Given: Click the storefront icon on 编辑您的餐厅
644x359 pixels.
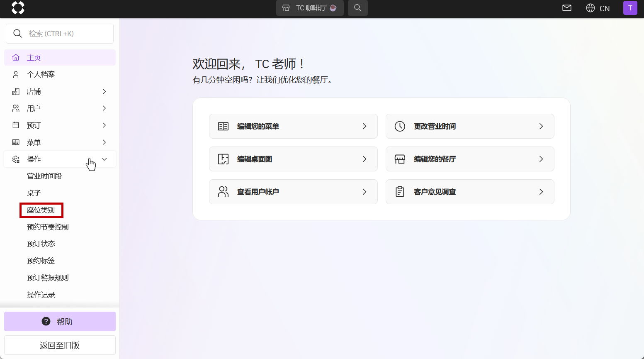Looking at the screenshot, I should (x=400, y=159).
